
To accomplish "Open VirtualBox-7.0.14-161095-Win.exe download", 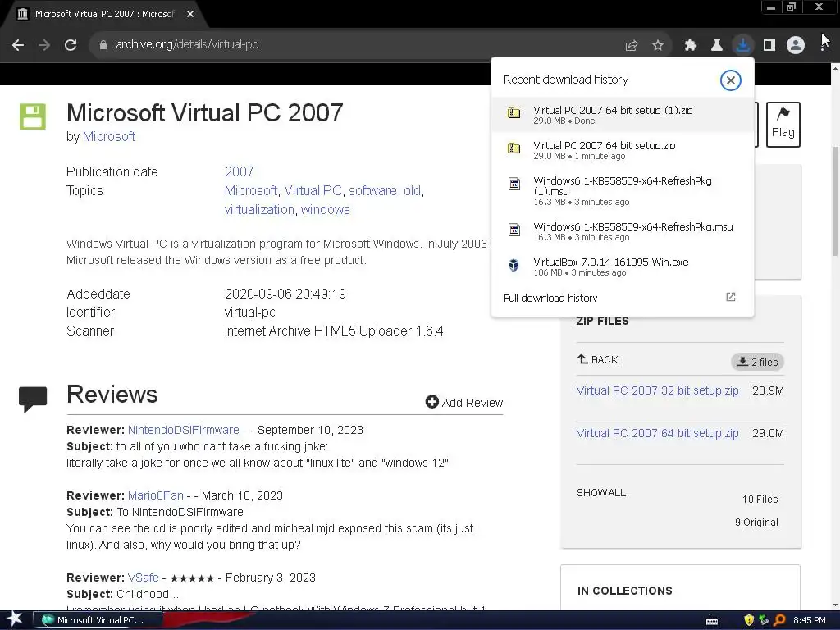I will (623, 267).
